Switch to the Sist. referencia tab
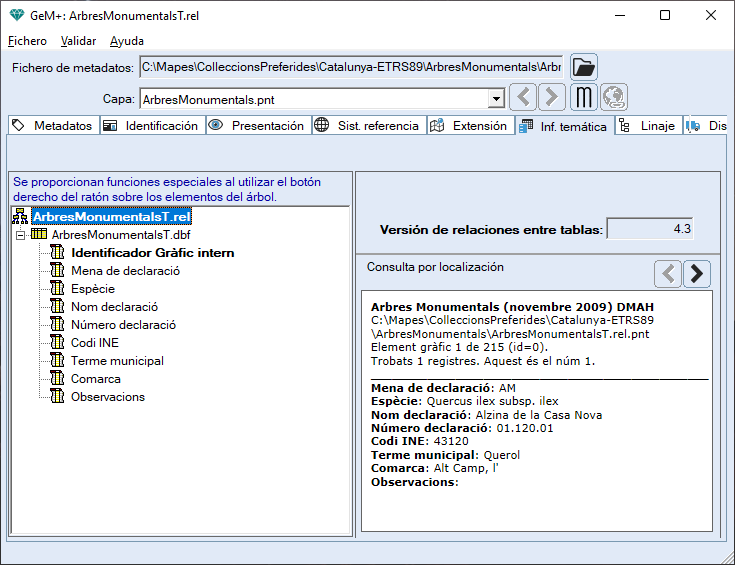 click(x=368, y=126)
